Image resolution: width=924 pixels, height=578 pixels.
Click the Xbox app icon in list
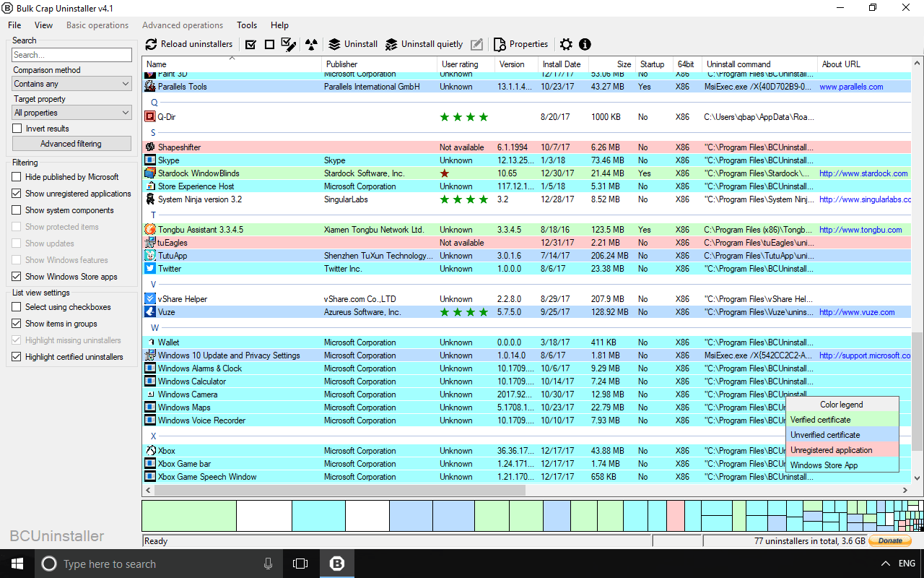150,450
